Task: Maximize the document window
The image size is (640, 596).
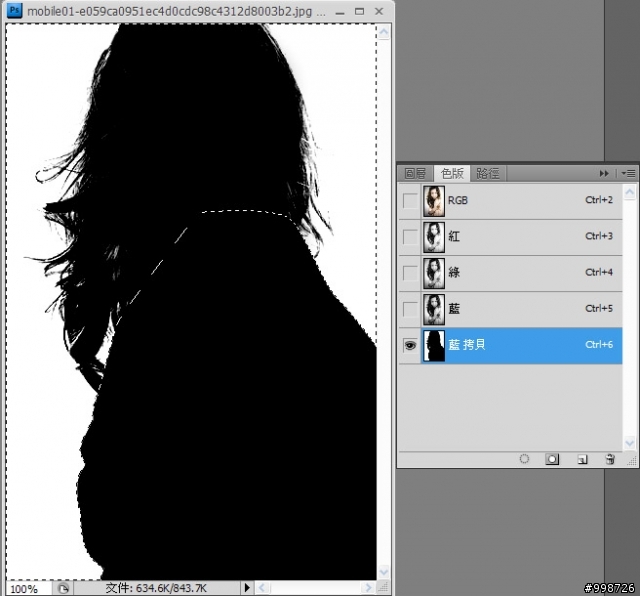Action: tap(359, 11)
